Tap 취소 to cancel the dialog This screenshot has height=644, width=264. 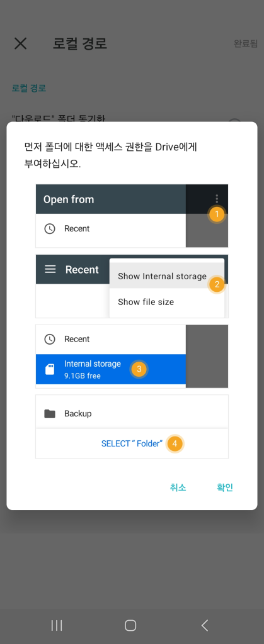pos(178,487)
